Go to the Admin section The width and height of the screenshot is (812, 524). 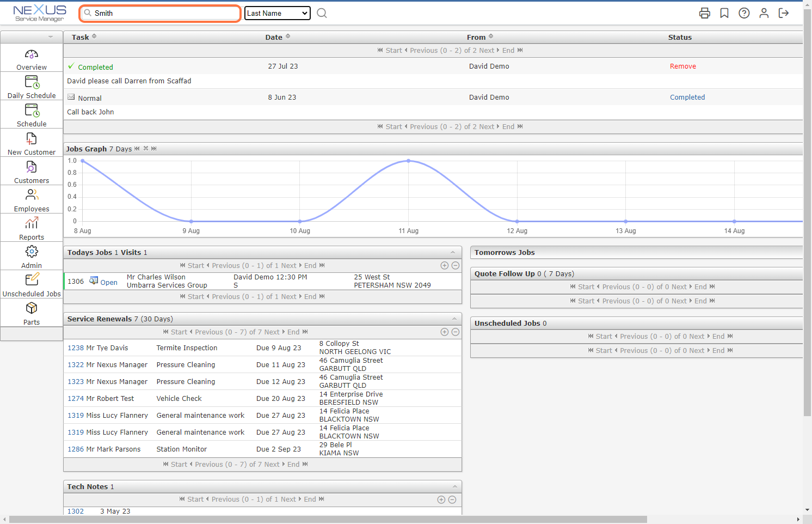click(31, 256)
